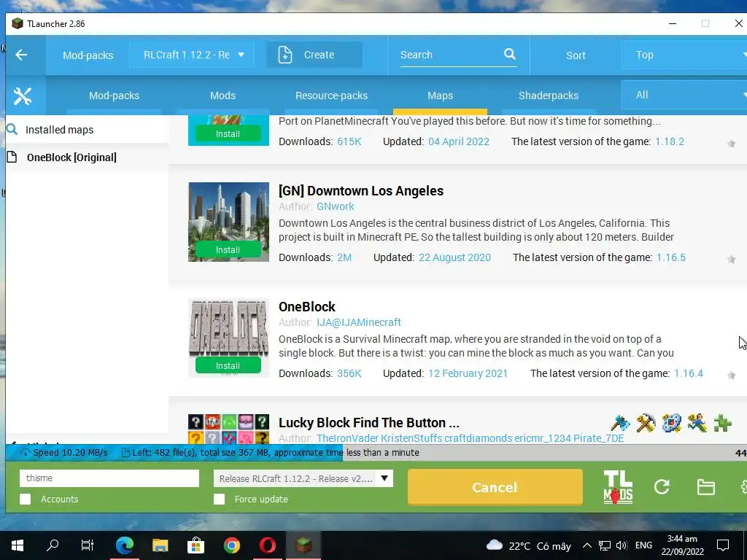Show hidden system tray icons
The height and width of the screenshot is (560, 747).
tap(587, 545)
